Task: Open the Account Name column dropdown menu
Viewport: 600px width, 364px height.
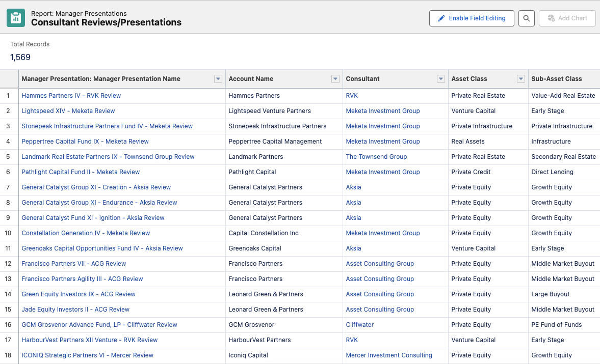Action: coord(335,79)
